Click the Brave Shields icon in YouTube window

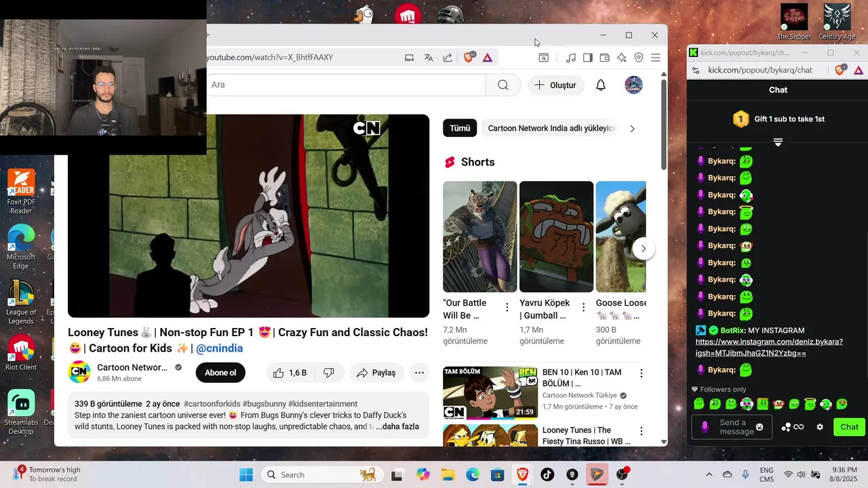(469, 58)
